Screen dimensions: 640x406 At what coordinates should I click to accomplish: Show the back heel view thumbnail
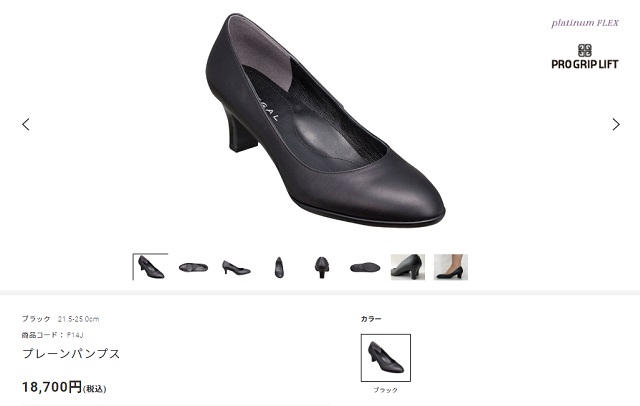pyautogui.click(x=322, y=267)
